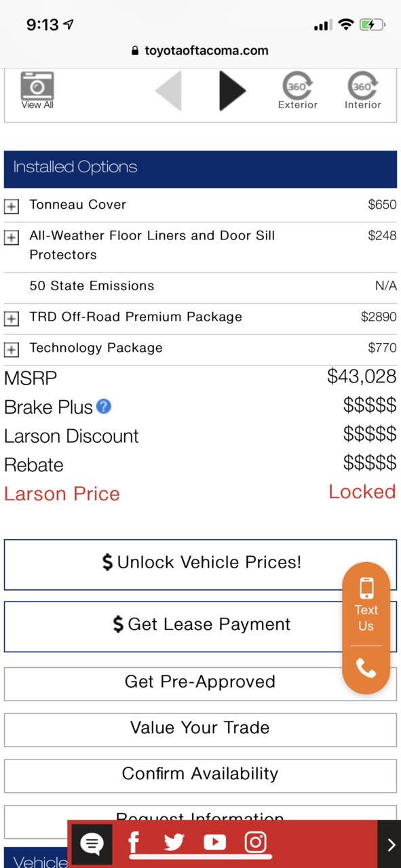401x868 pixels.
Task: Open the live chat bubble icon
Action: [92, 844]
